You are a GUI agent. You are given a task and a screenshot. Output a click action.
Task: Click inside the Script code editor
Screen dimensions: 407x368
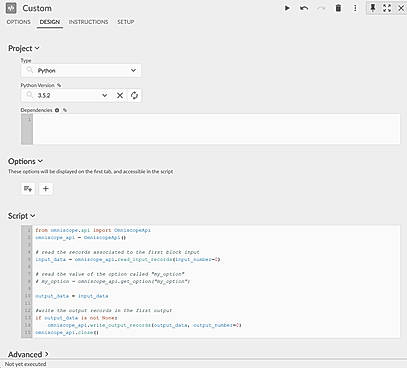tap(216, 281)
